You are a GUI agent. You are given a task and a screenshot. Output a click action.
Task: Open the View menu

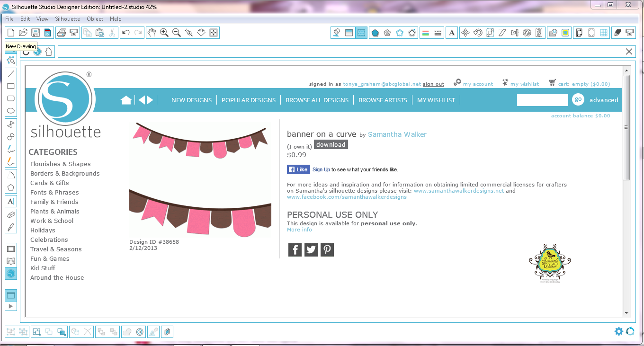click(x=42, y=19)
